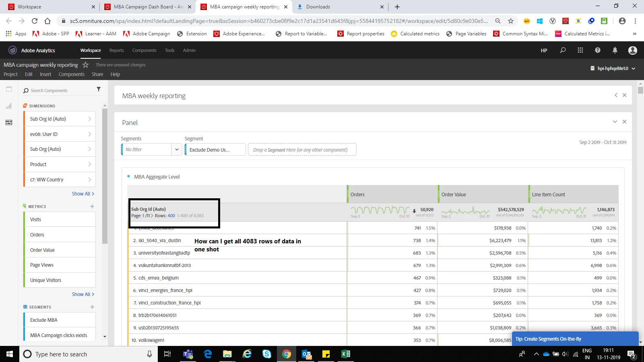The height and width of the screenshot is (362, 644).
Task: Expand Sub Org Id (Auto) dimension arrow
Action: [89, 119]
